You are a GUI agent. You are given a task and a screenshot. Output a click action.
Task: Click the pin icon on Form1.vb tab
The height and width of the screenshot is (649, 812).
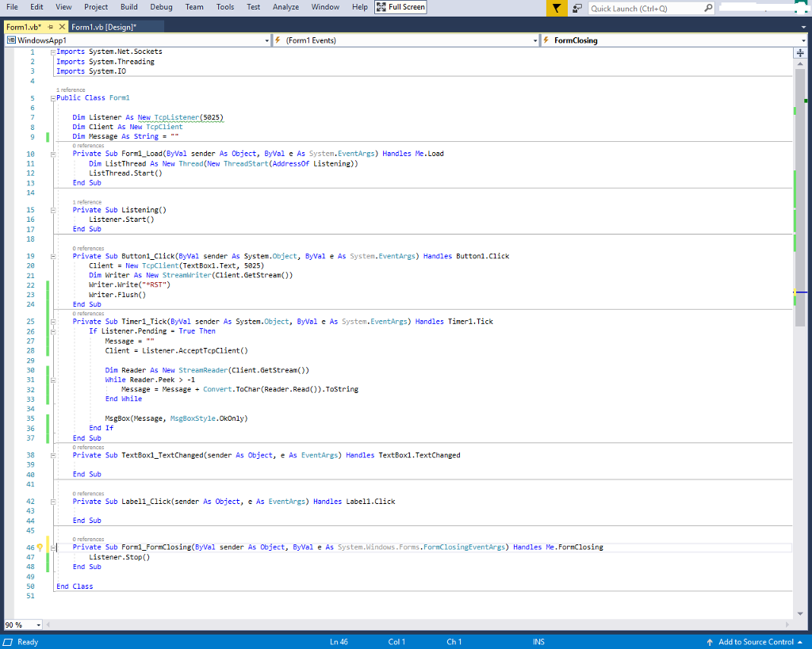pyautogui.click(x=50, y=26)
